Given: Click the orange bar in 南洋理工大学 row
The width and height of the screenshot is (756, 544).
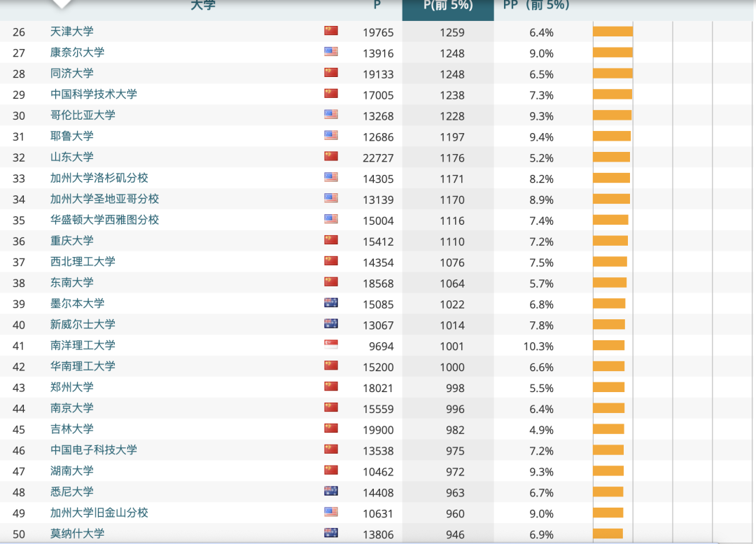Looking at the screenshot, I should click(609, 345).
